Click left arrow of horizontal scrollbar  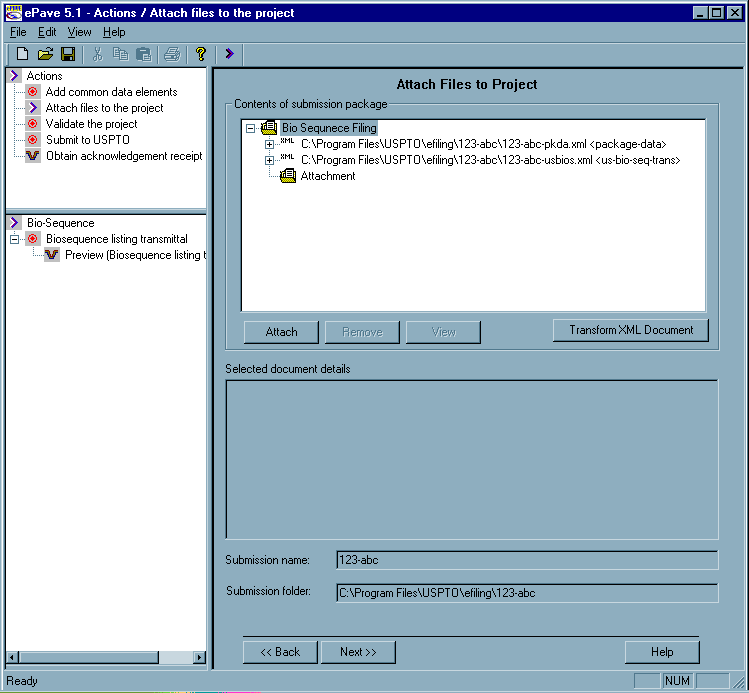pyautogui.click(x=13, y=658)
